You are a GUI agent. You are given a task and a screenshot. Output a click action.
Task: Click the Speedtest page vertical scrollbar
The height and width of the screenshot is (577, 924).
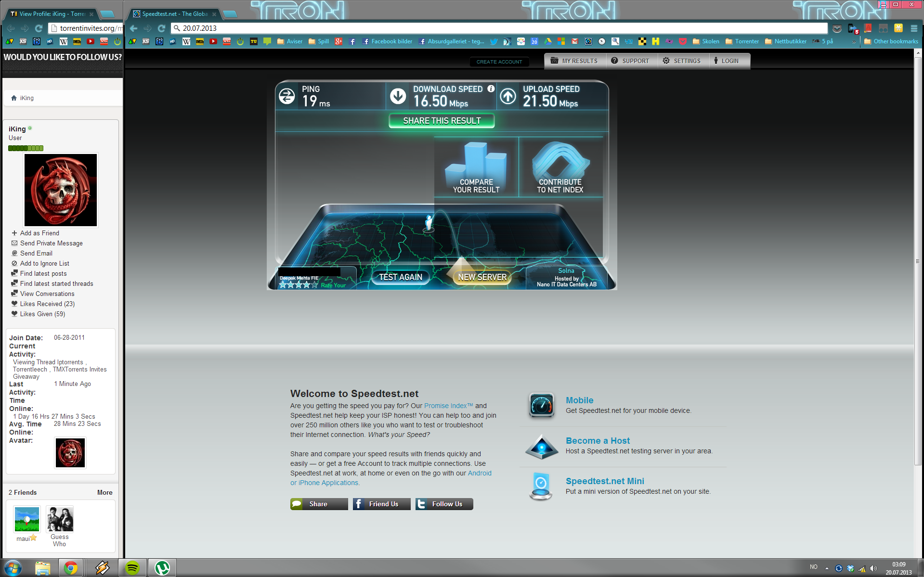point(918,261)
